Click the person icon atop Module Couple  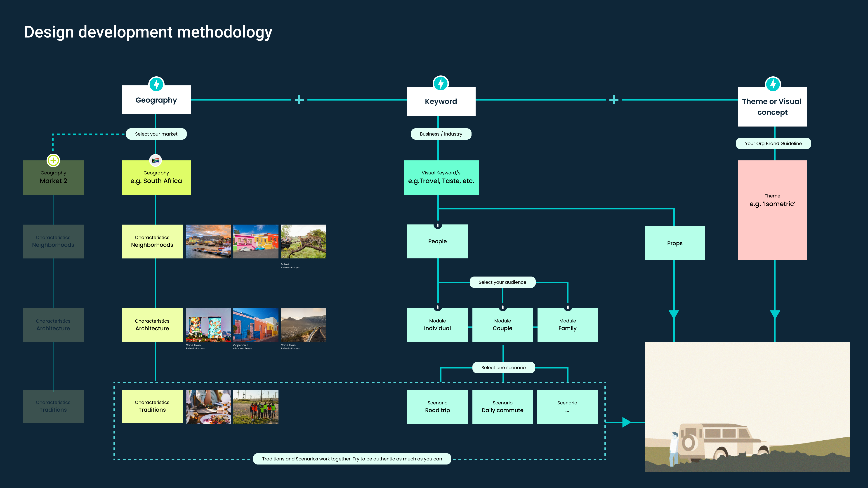tap(502, 307)
